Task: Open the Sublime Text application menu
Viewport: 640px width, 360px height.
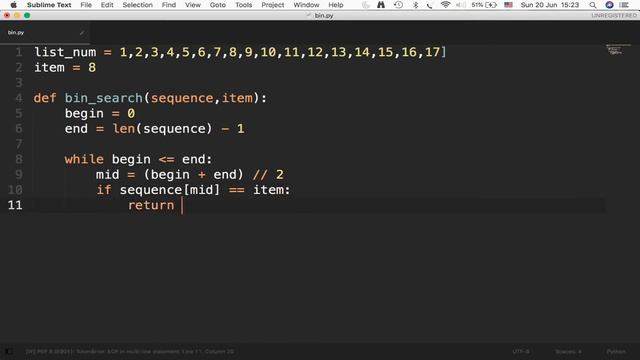Action: coord(49,5)
